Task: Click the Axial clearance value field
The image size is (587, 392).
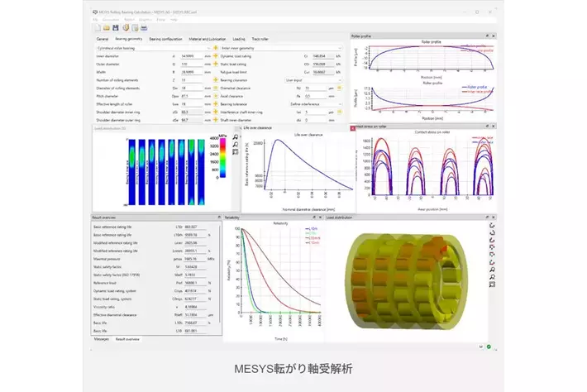Action: [x=316, y=96]
